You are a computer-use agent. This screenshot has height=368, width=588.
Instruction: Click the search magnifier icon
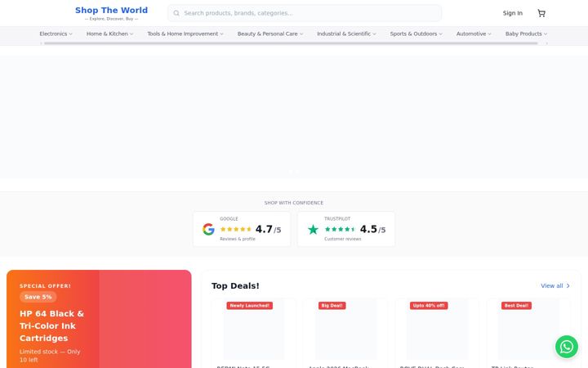176,13
